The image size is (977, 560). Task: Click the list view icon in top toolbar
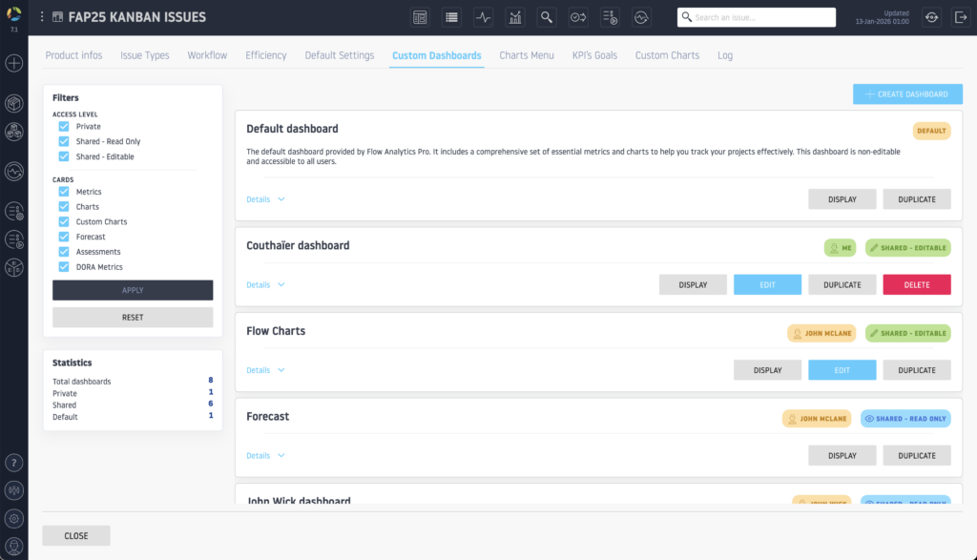[x=451, y=17]
